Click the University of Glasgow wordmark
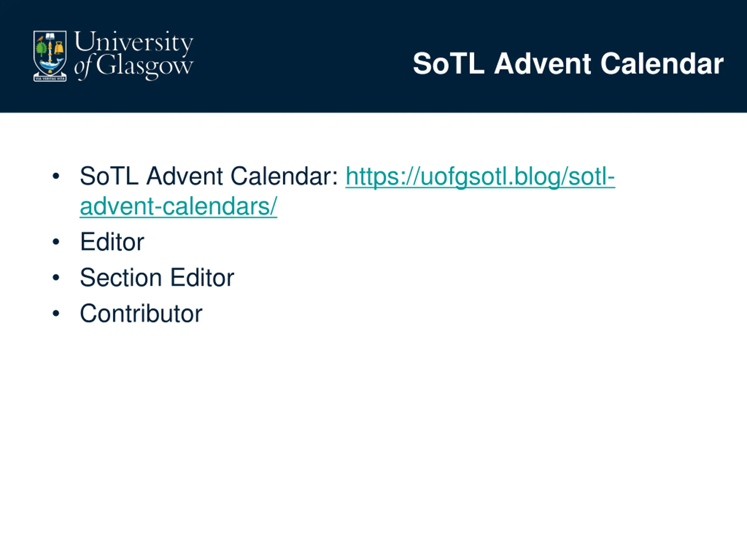Viewport: 747px width, 560px height. coord(134,55)
